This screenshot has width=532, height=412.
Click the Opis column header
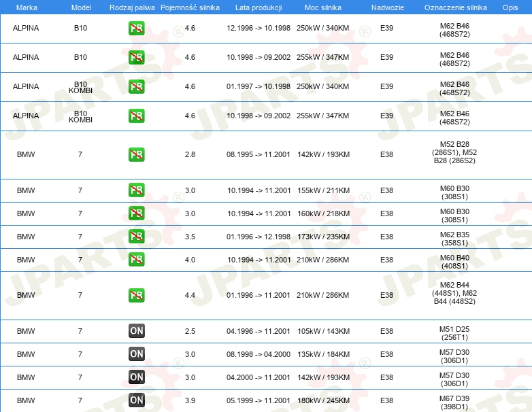(x=510, y=7)
